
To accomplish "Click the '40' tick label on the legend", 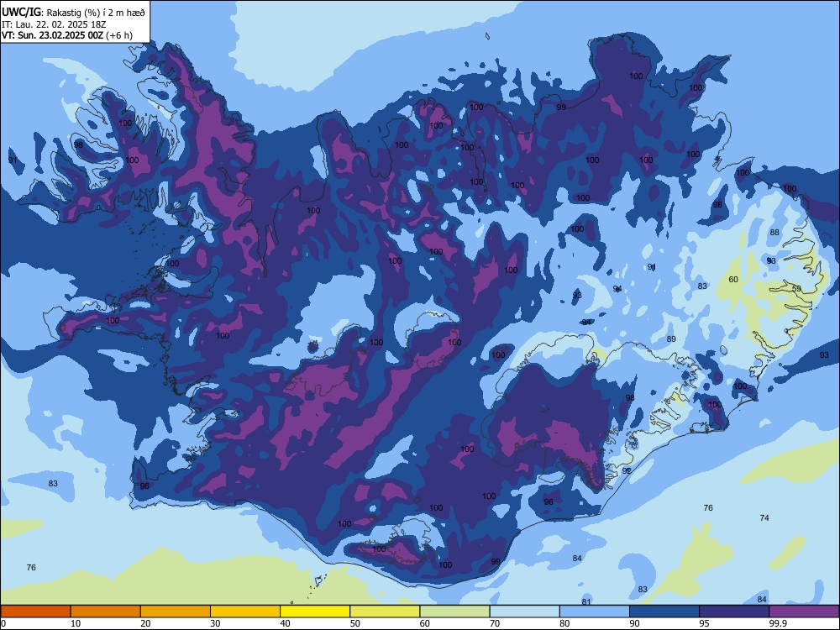I will (285, 623).
